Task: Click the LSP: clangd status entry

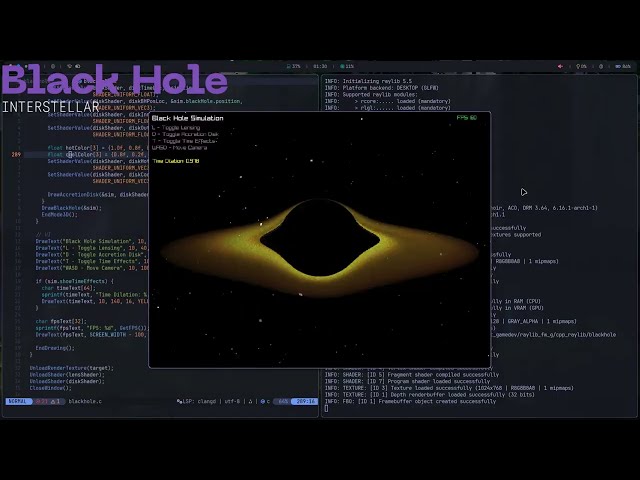Action: 196,401
